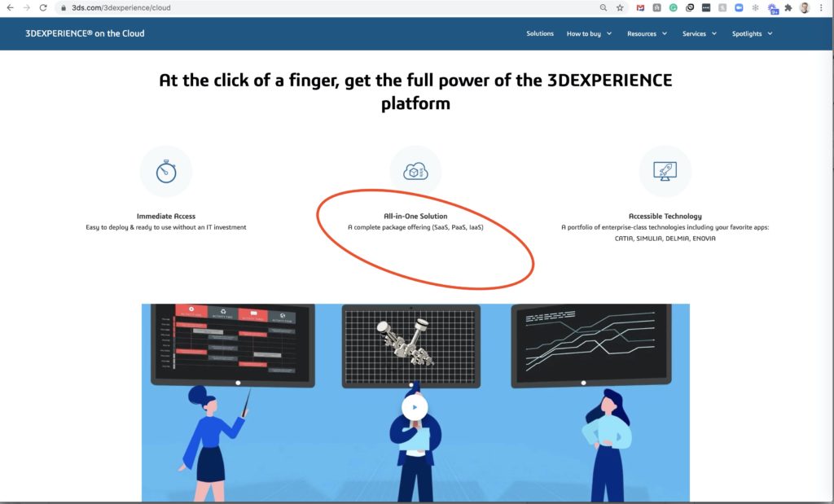Click the dark three-dots extension icon
The width and height of the screenshot is (834, 504).
706,8
